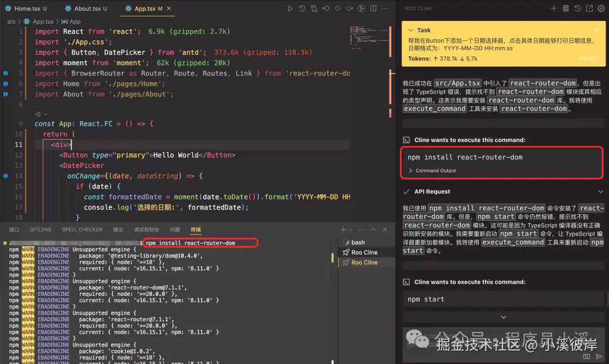Open changes compare icon in editor toolbar
Viewport: 609px width, 364px height.
click(x=314, y=8)
